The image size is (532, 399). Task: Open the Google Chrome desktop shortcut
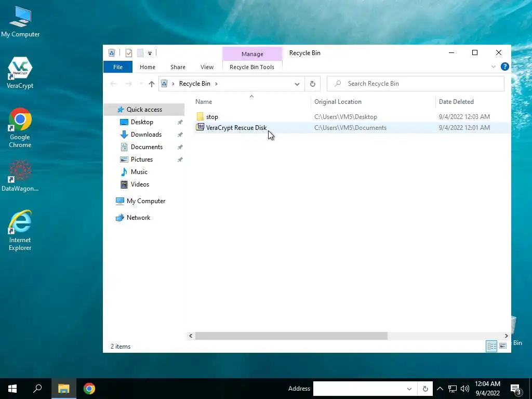(20, 128)
